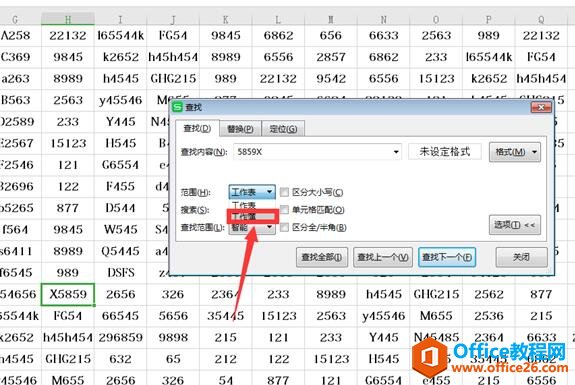
Task: Click the 查找全部(I) button
Action: tap(322, 257)
